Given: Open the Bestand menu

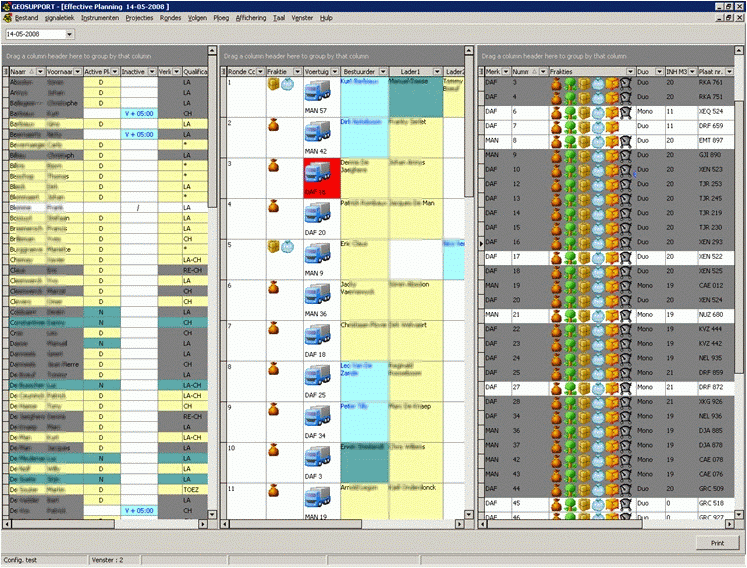Looking at the screenshot, I should (26, 18).
